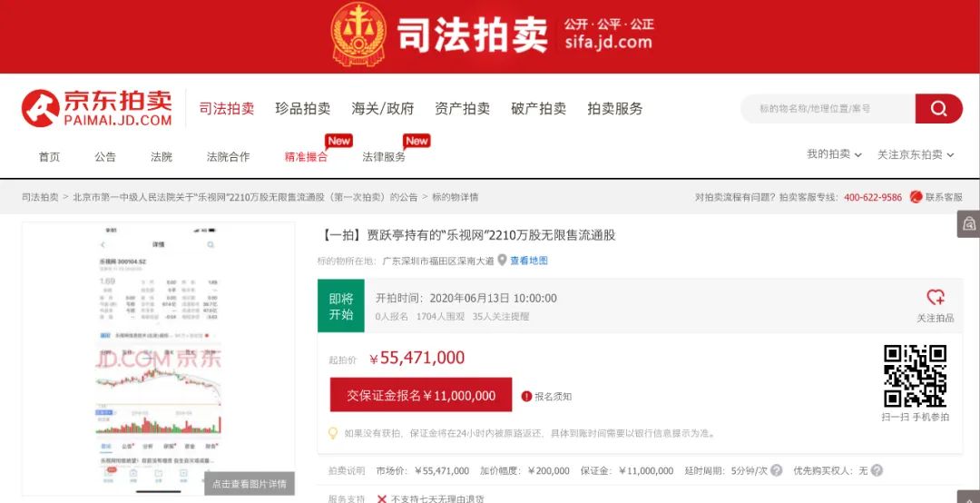The image size is (980, 503).
Task: Click the 报名须知 link text
Action: coord(554,397)
